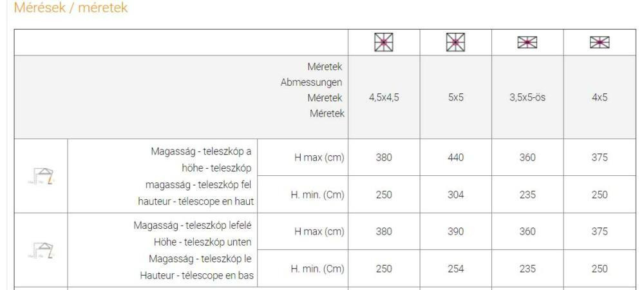
Task: Click the 304 H min value
Action: [x=456, y=194]
